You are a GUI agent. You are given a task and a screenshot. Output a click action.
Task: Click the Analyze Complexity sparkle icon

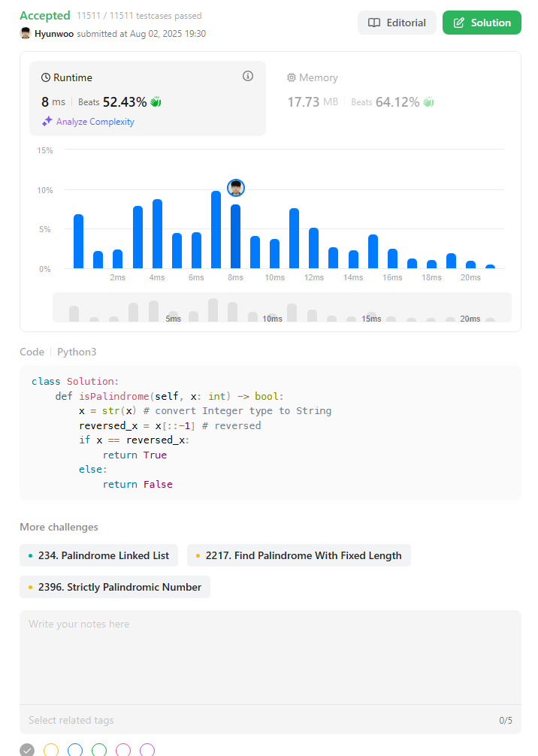pyautogui.click(x=47, y=121)
